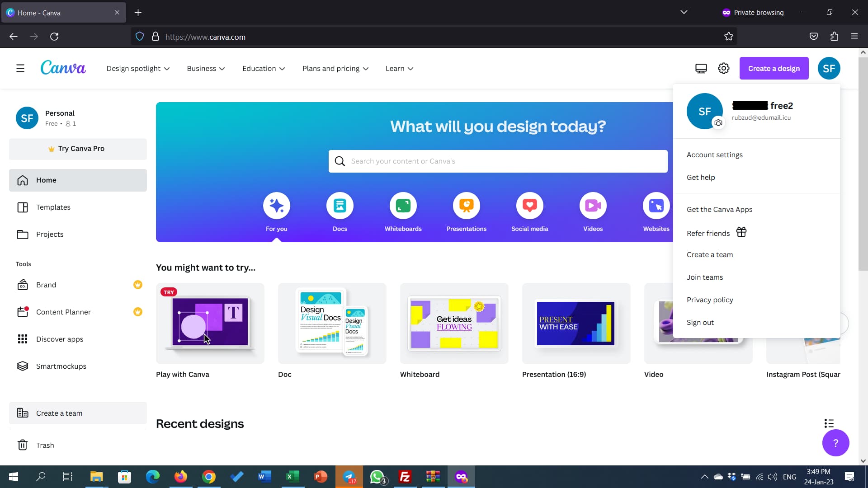Click camera icon on profile avatar
868x488 pixels.
coord(718,123)
